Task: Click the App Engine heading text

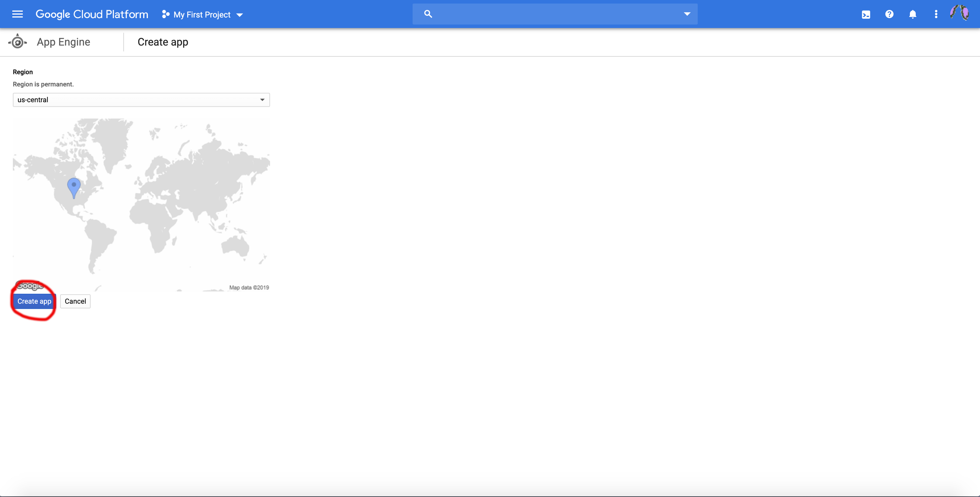Action: click(64, 42)
